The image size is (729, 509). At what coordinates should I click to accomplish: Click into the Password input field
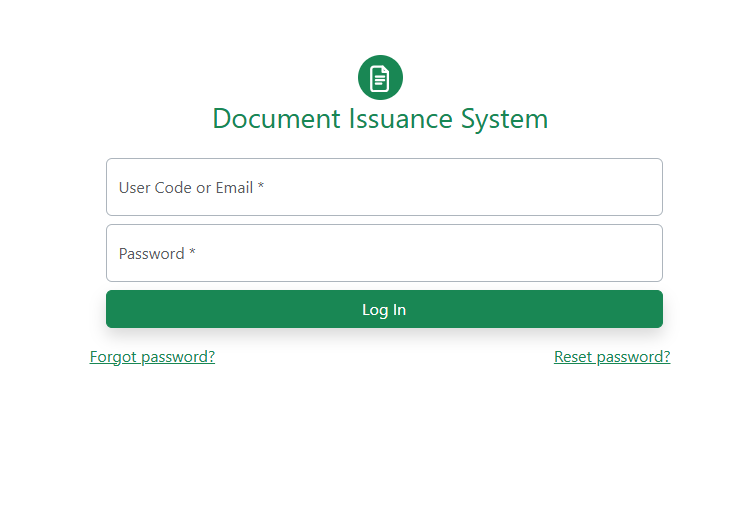(x=384, y=253)
